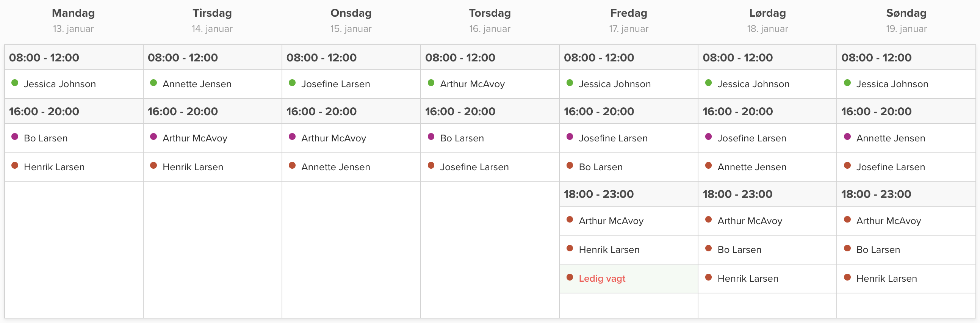
Task: Click purple dot beside Bo Larsen on Mandag
Action: [15, 137]
